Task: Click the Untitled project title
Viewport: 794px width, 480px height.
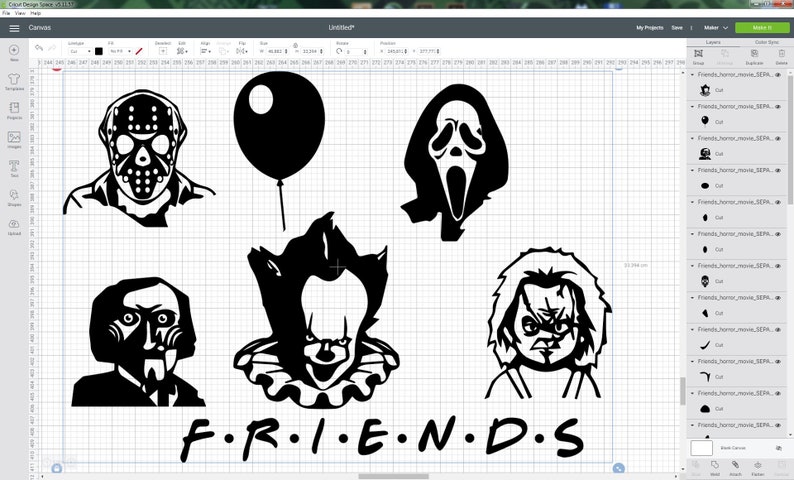Action: tap(341, 28)
